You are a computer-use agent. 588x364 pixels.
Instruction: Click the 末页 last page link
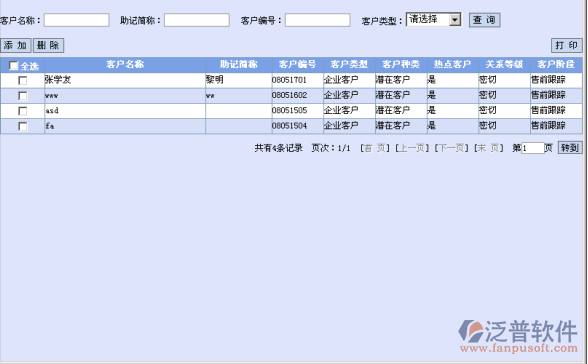[x=489, y=148]
